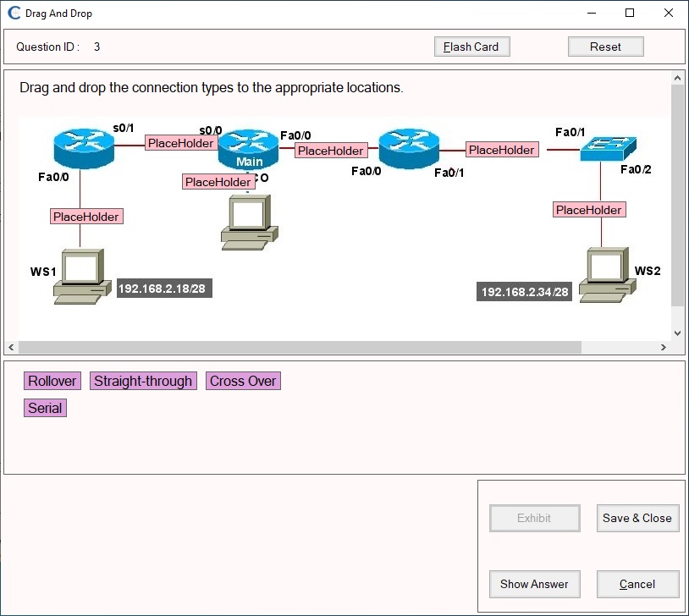The width and height of the screenshot is (689, 616).
Task: Reset the drag and drop question
Action: pyautogui.click(x=605, y=47)
